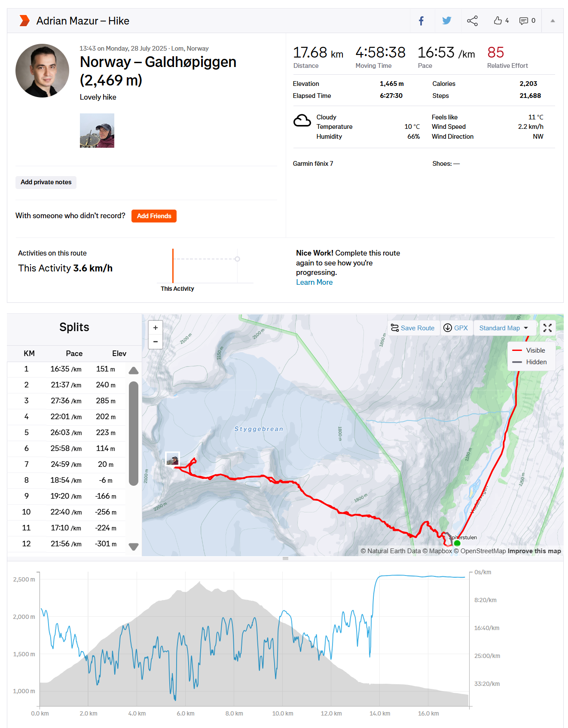Toggle the Visible route legend
This screenshot has width=568, height=728.
point(530,350)
